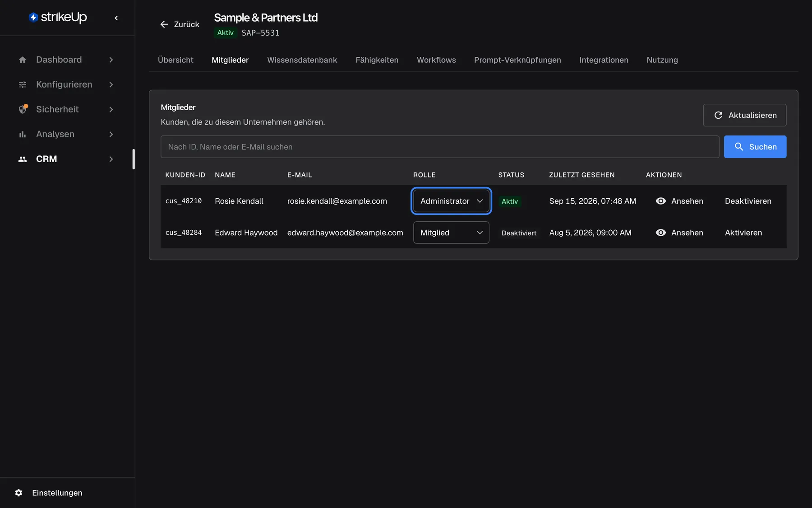Click the blue Suchen button

click(x=755, y=147)
